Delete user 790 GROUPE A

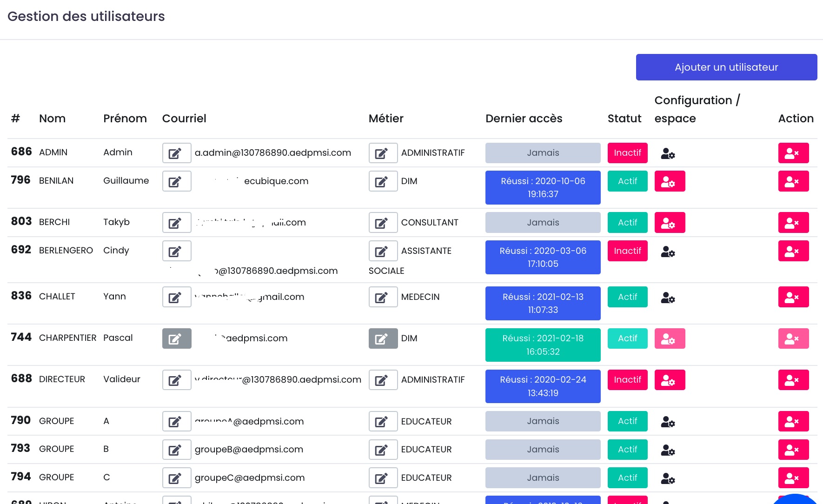(793, 421)
